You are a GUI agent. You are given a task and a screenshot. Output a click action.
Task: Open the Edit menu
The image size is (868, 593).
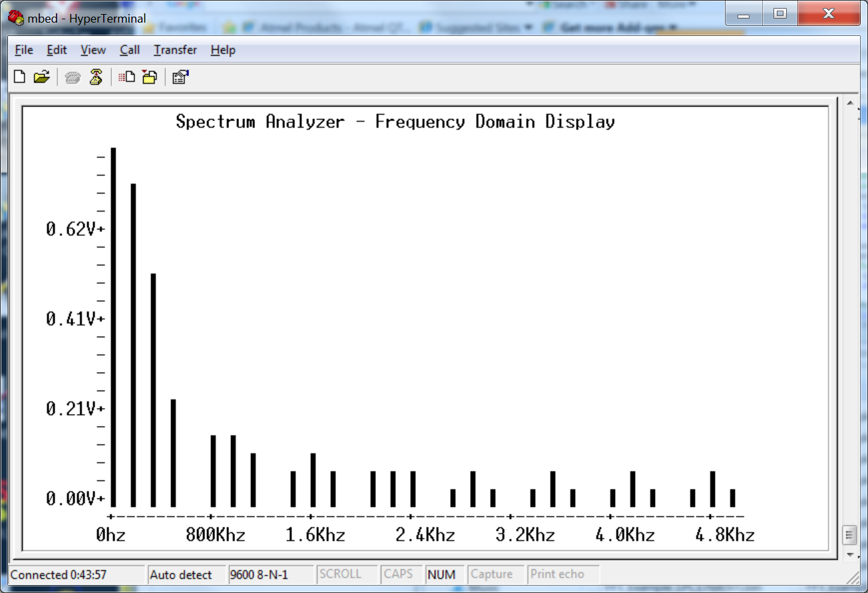pyautogui.click(x=57, y=50)
